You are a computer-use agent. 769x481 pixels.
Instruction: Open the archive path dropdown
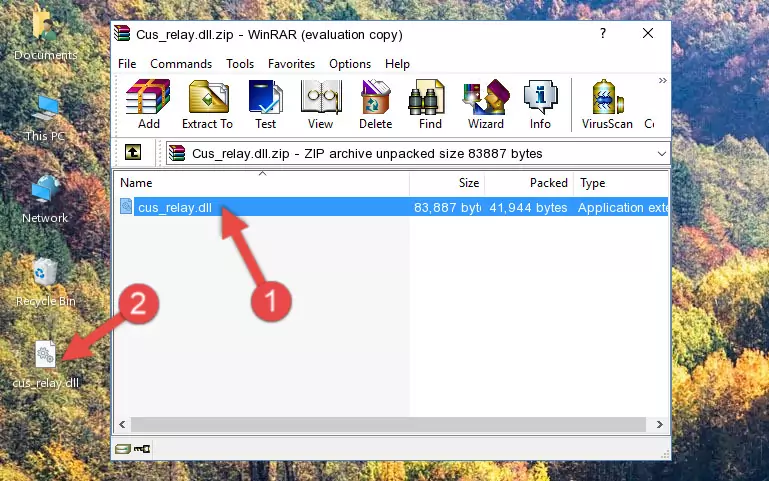coord(662,154)
